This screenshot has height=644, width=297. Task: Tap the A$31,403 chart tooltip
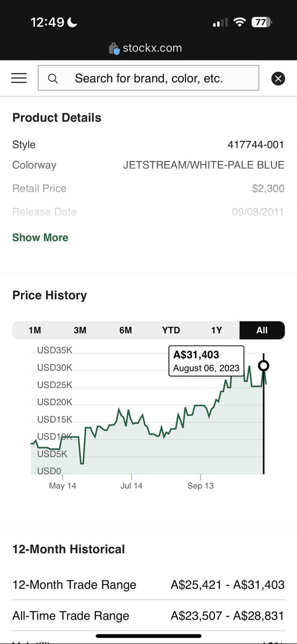pos(206,361)
